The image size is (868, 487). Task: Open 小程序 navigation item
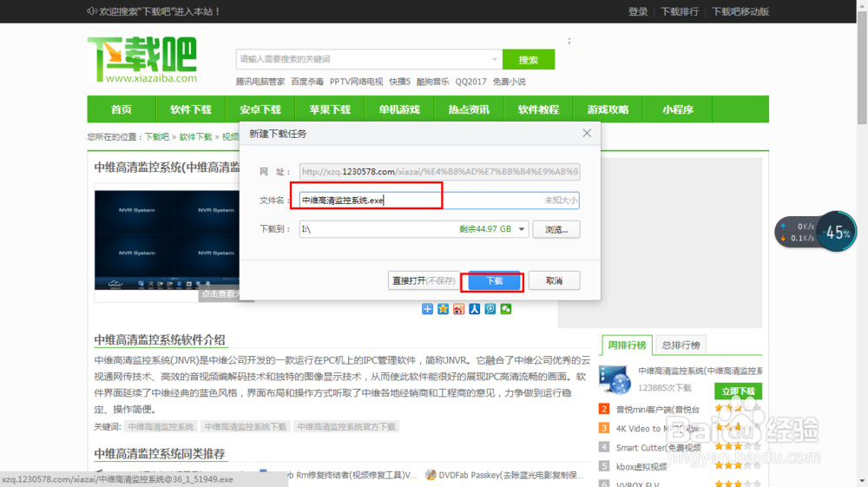point(678,109)
